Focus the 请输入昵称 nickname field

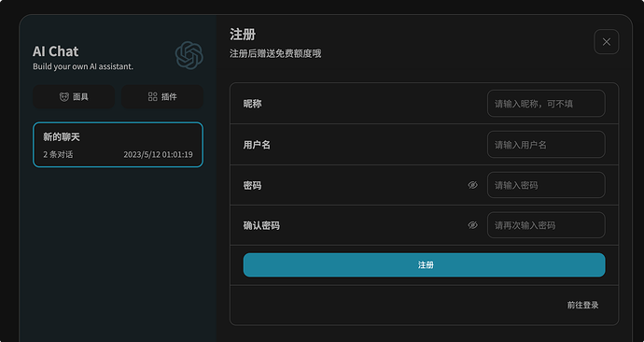[x=546, y=104]
